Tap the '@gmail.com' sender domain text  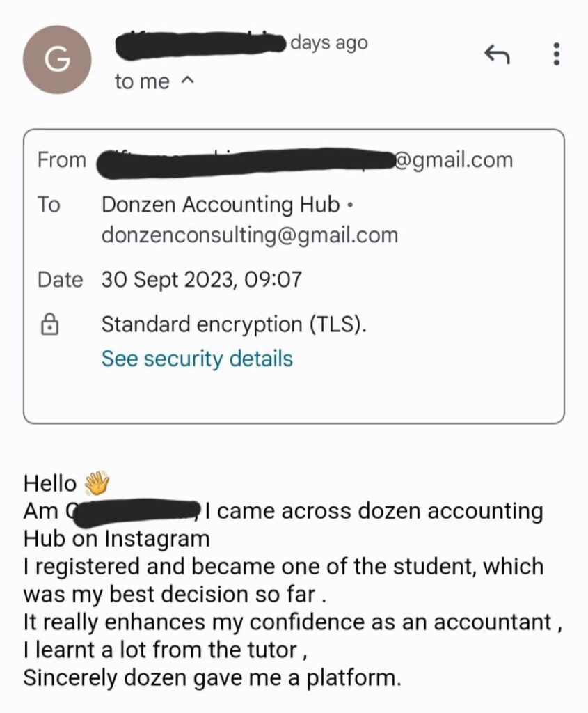[453, 160]
